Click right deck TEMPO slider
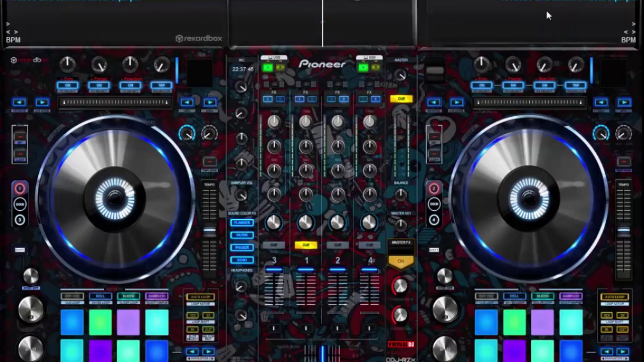Screen dimensions: 644x362 (x=623, y=231)
